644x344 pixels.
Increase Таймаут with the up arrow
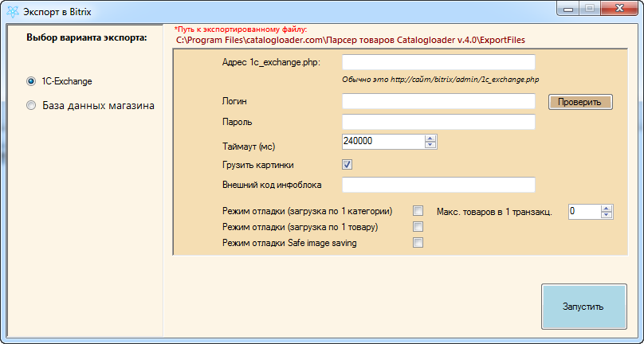[431, 138]
